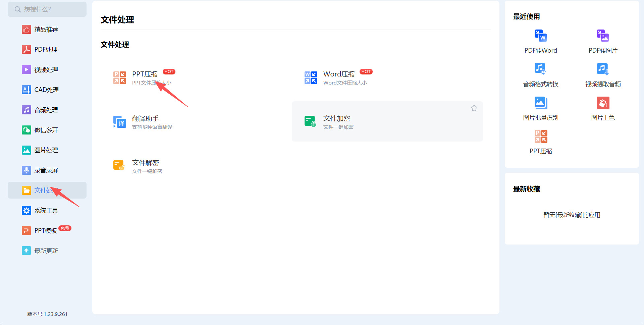The height and width of the screenshot is (325, 644).
Task: Open the 录音录屏 label
Action: click(x=46, y=170)
